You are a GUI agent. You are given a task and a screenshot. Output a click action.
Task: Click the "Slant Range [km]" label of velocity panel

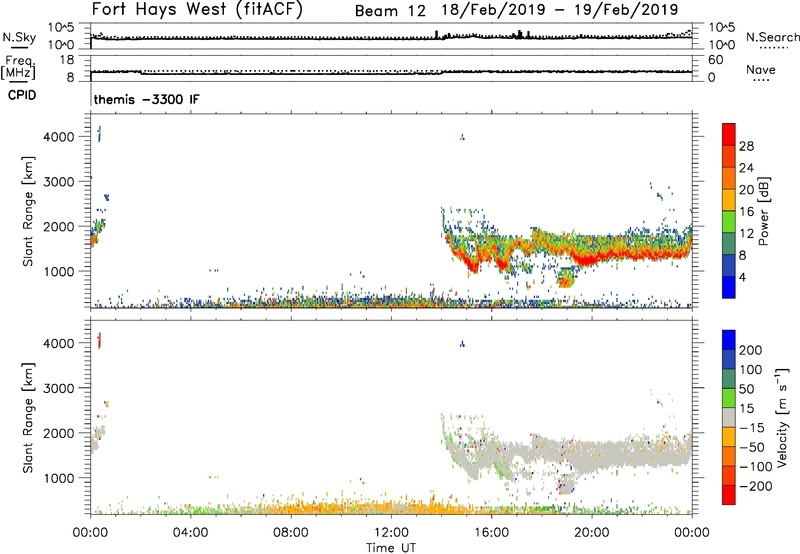pos(28,418)
